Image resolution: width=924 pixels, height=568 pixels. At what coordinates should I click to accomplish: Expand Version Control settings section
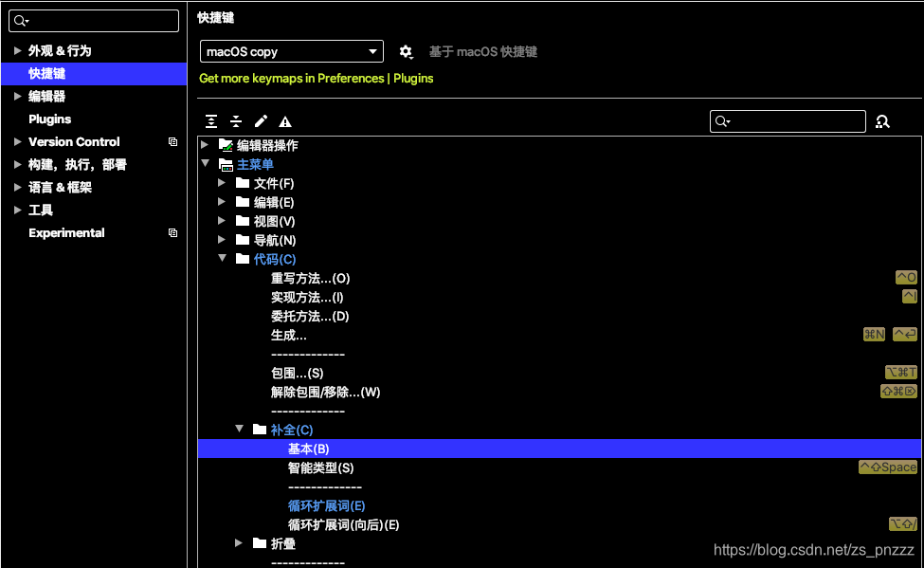point(18,141)
